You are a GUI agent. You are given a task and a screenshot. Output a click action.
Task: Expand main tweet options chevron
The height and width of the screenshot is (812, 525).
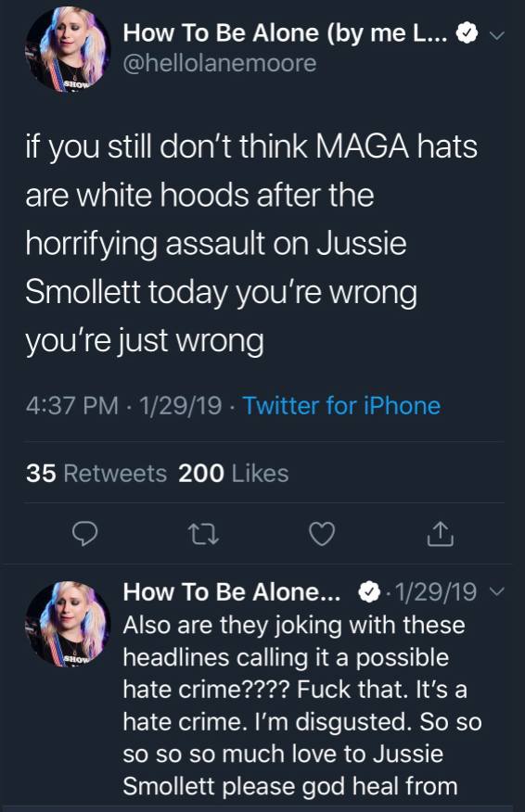tap(497, 36)
